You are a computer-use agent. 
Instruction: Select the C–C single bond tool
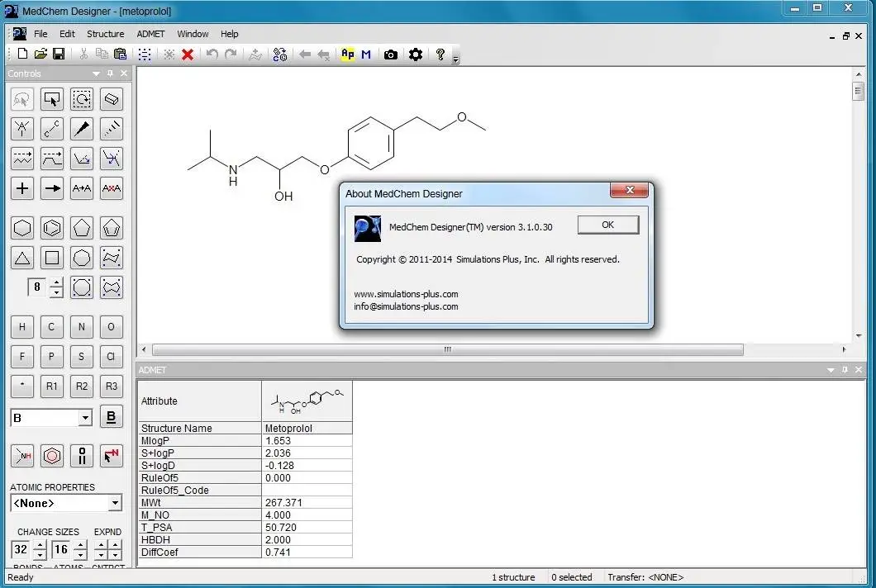point(52,129)
